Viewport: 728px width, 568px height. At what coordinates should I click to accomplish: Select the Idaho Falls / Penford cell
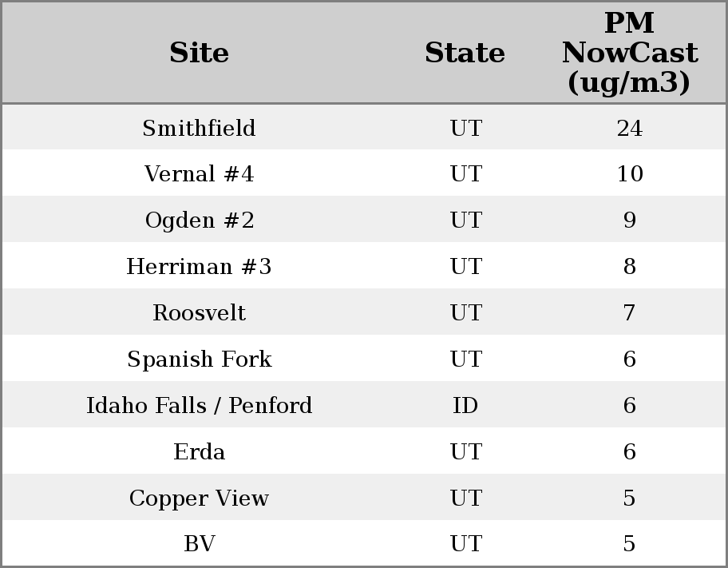(x=199, y=406)
